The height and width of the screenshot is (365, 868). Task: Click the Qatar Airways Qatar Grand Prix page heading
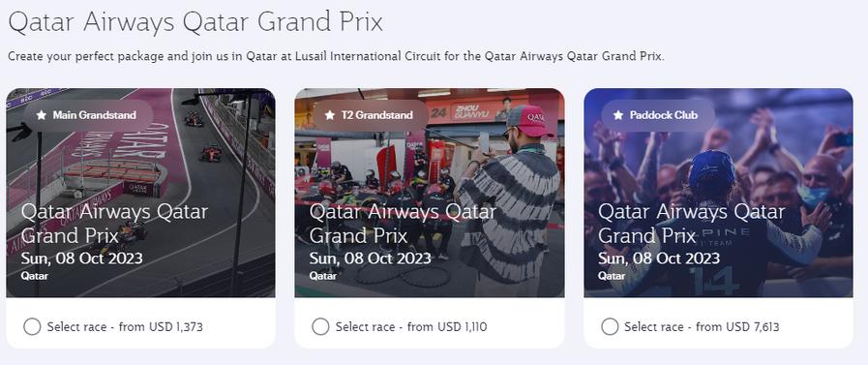point(195,22)
